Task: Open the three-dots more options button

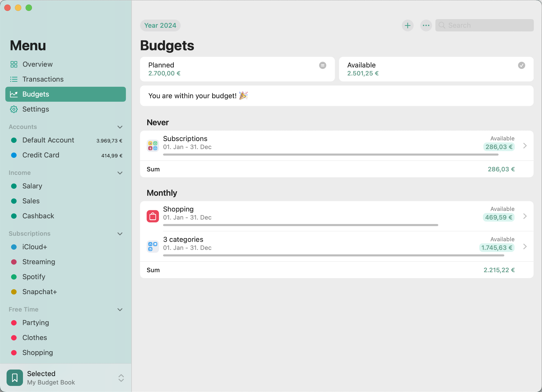Action: tap(426, 26)
